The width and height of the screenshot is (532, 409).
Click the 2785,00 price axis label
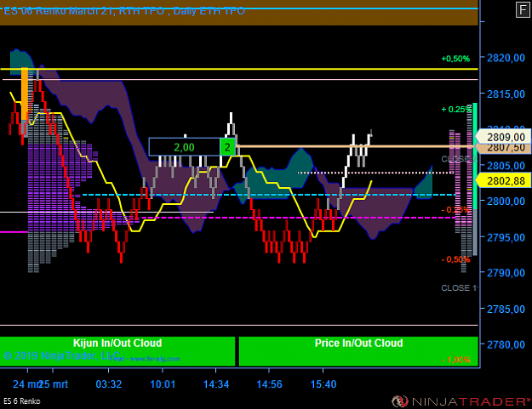coord(506,309)
